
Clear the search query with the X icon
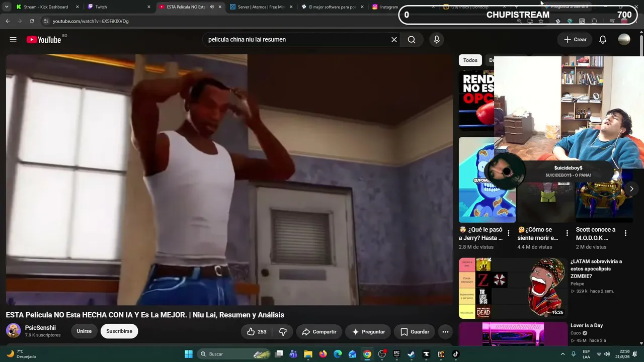coord(394,40)
